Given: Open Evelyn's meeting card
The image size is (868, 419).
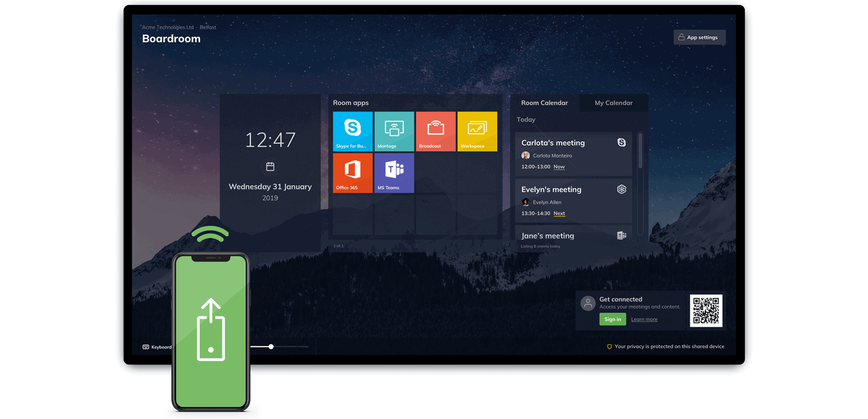Looking at the screenshot, I should [573, 201].
